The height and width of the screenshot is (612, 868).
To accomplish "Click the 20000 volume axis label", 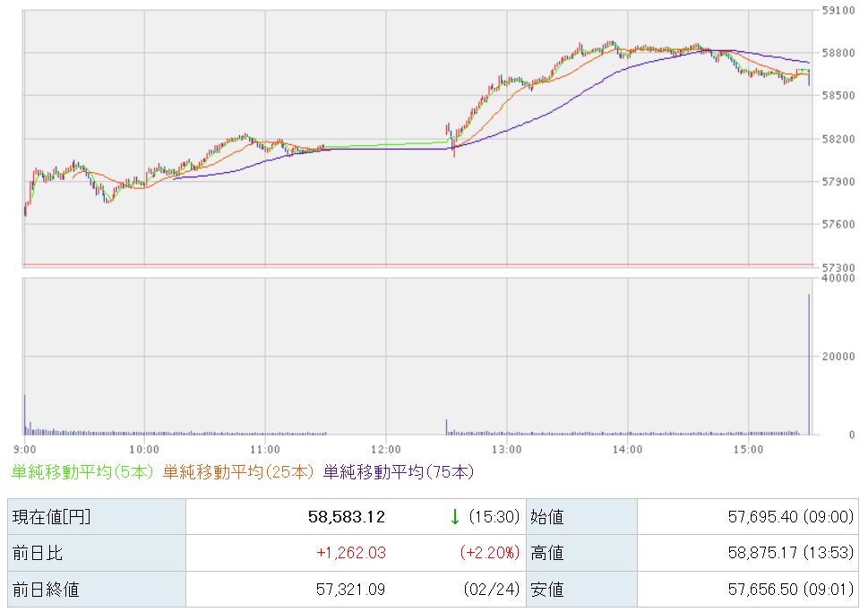I will tap(838, 356).
